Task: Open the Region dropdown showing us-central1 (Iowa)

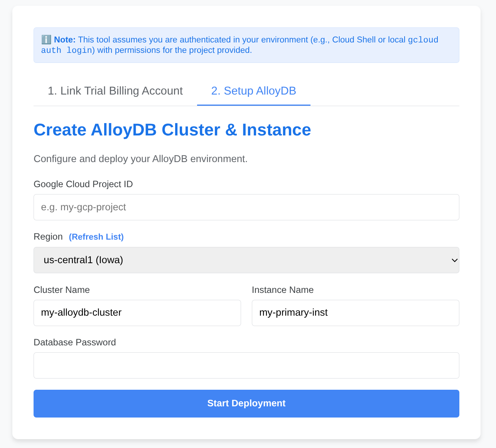Action: click(x=246, y=260)
